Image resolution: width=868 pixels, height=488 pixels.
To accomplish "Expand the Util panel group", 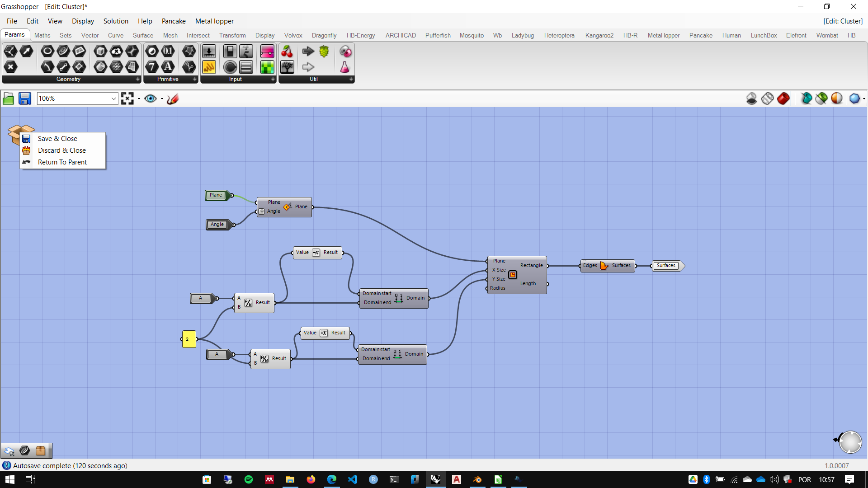I will click(351, 79).
